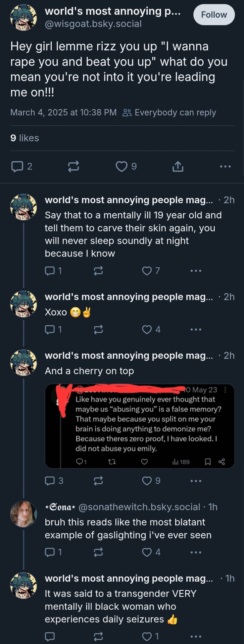Open the 9 likes list

click(25, 138)
